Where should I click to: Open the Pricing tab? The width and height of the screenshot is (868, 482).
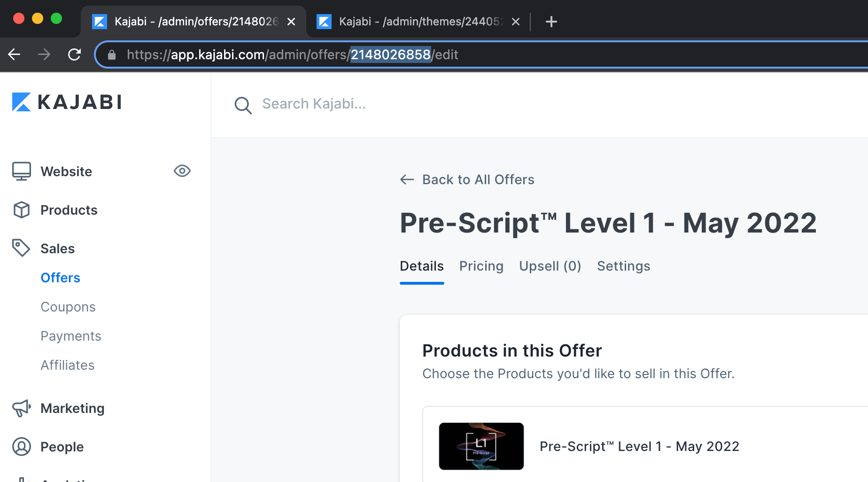481,266
